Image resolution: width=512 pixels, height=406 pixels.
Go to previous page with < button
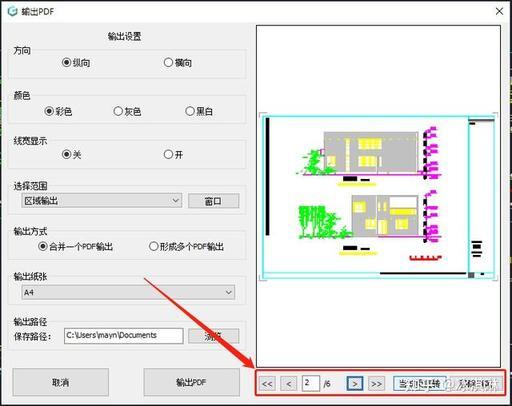tap(289, 384)
